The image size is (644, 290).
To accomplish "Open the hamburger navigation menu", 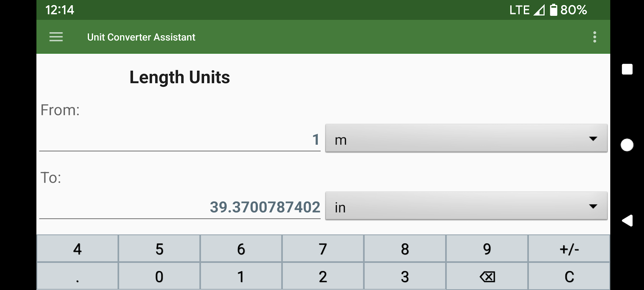I will point(56,37).
